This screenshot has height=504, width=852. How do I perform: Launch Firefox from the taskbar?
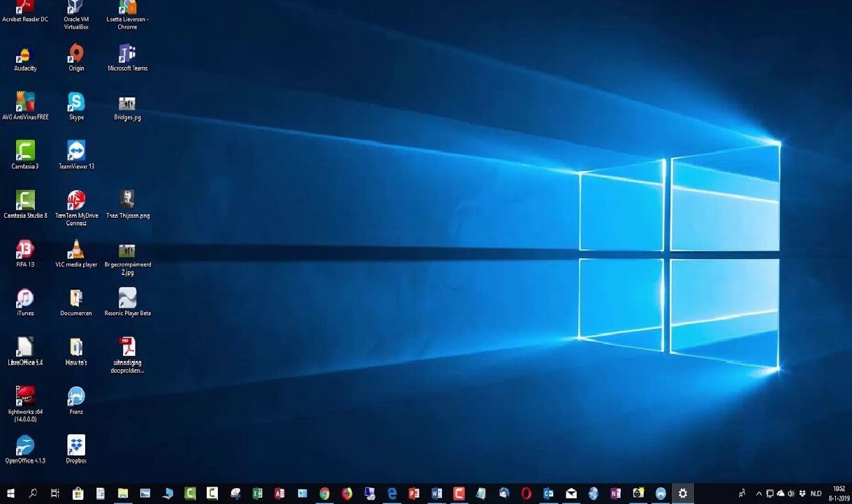(347, 494)
